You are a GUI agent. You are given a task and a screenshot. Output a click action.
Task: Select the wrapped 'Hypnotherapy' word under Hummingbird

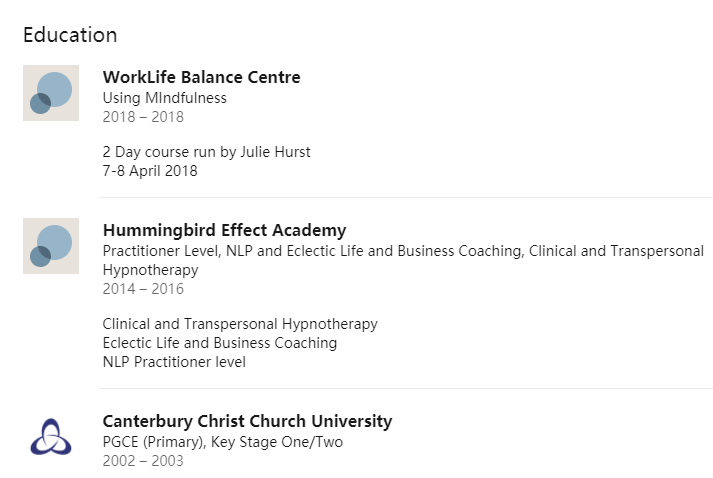[151, 270]
